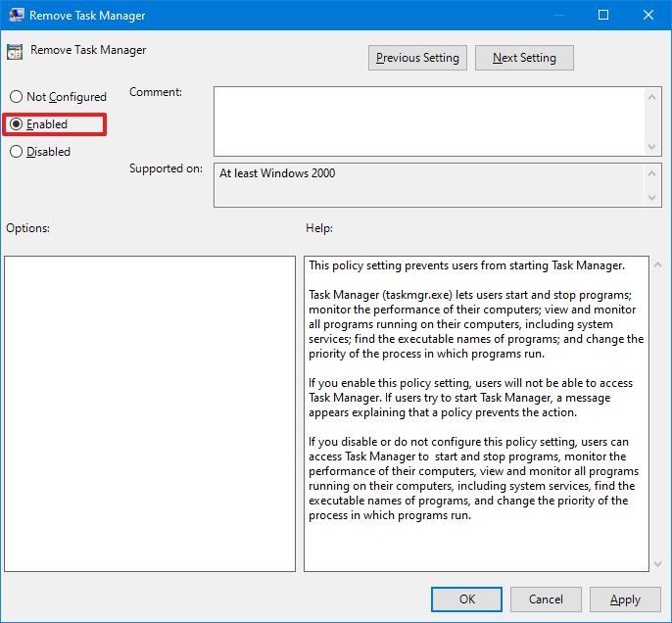The image size is (672, 623).
Task: Apply the policy changes
Action: (x=625, y=599)
